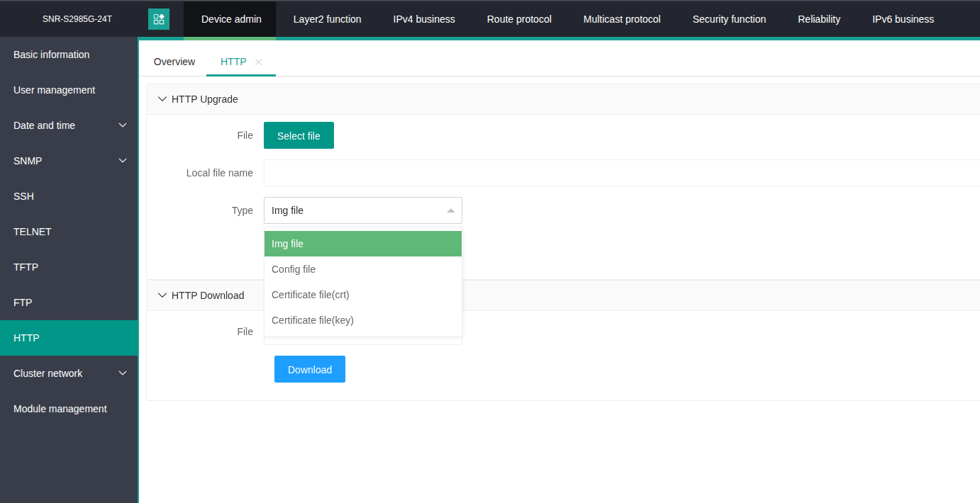Collapse the HTTP Upgrade section chevron

pos(162,99)
